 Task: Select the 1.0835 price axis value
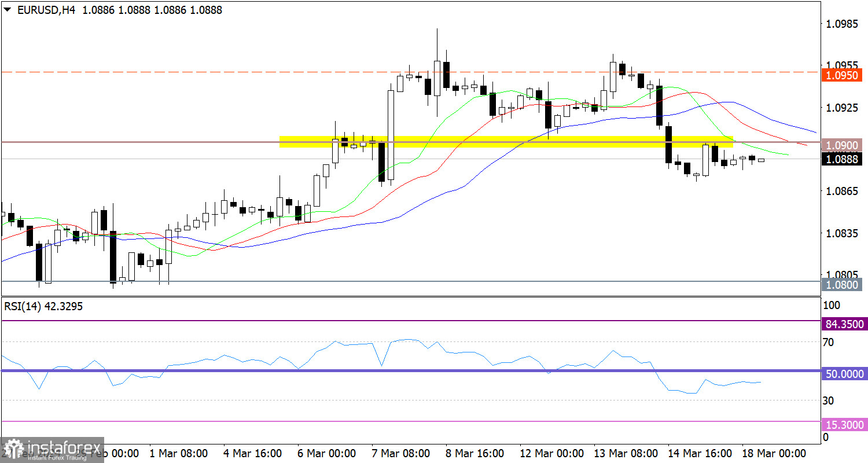841,233
